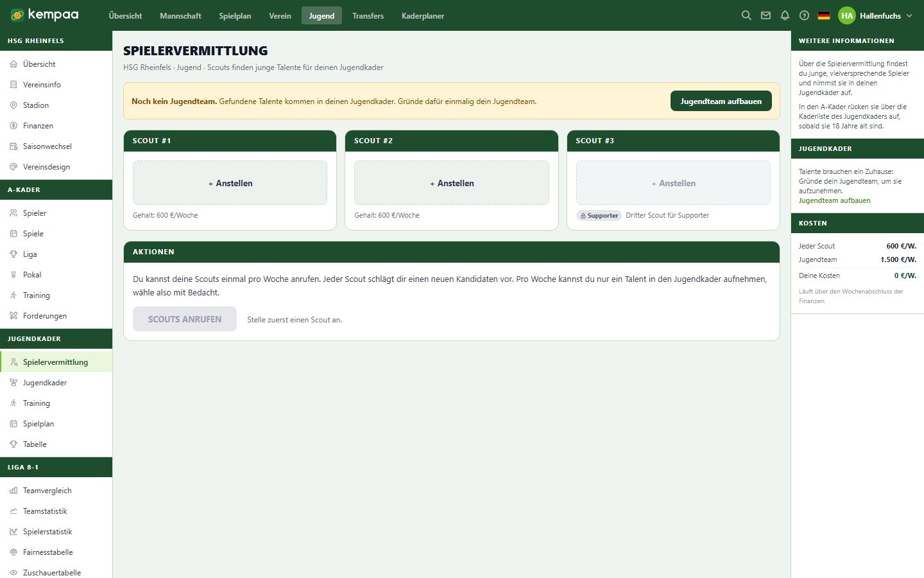Click the Scouts anrufen button

pyautogui.click(x=185, y=319)
